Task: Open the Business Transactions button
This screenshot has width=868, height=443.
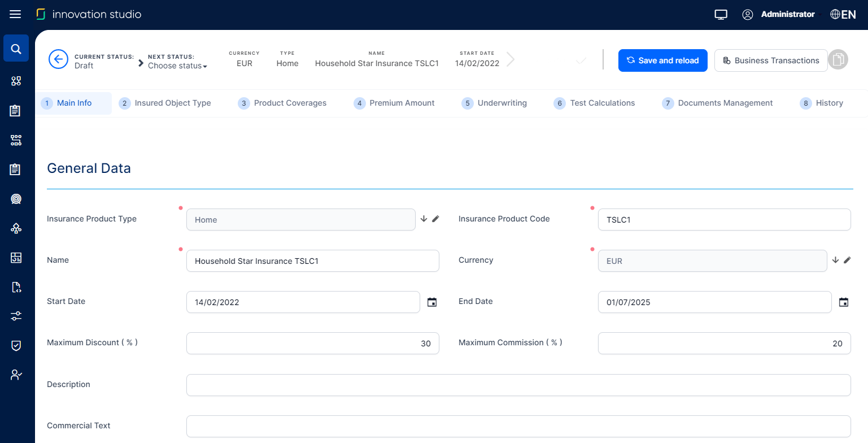Action: pyautogui.click(x=771, y=60)
